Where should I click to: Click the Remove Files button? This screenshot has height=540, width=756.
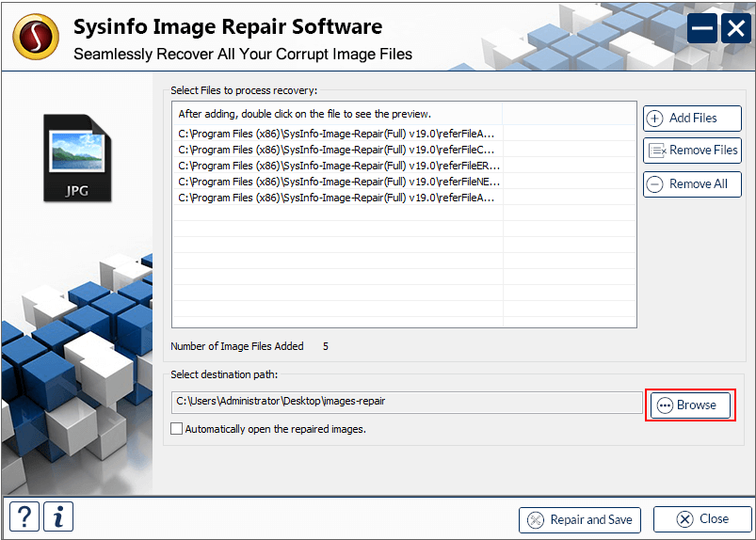(x=692, y=151)
